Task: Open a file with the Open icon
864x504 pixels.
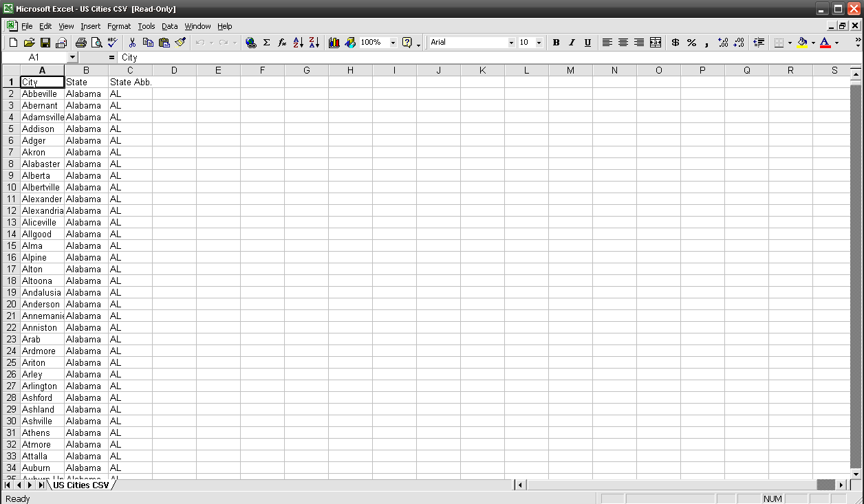Action: 29,43
